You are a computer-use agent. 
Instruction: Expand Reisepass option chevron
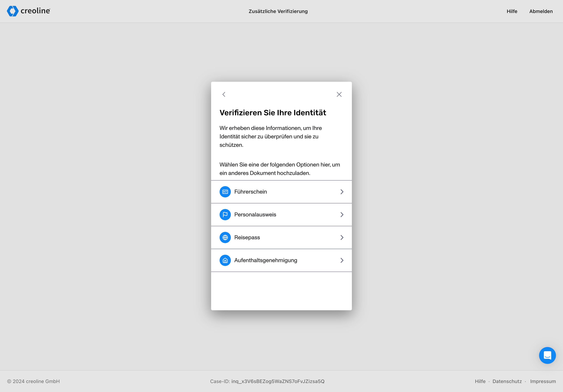click(x=342, y=237)
